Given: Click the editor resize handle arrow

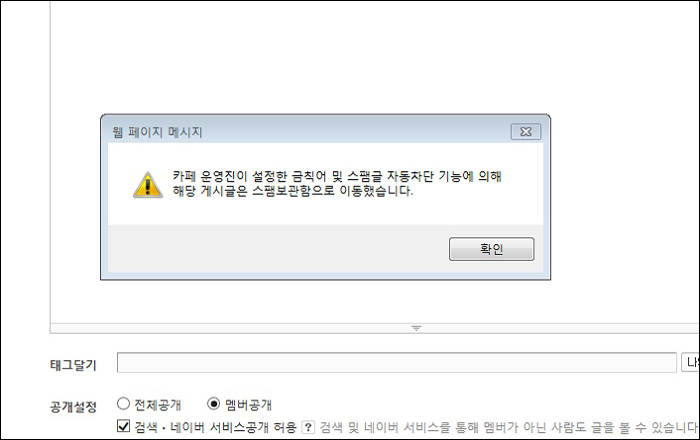Looking at the screenshot, I should coord(416,328).
